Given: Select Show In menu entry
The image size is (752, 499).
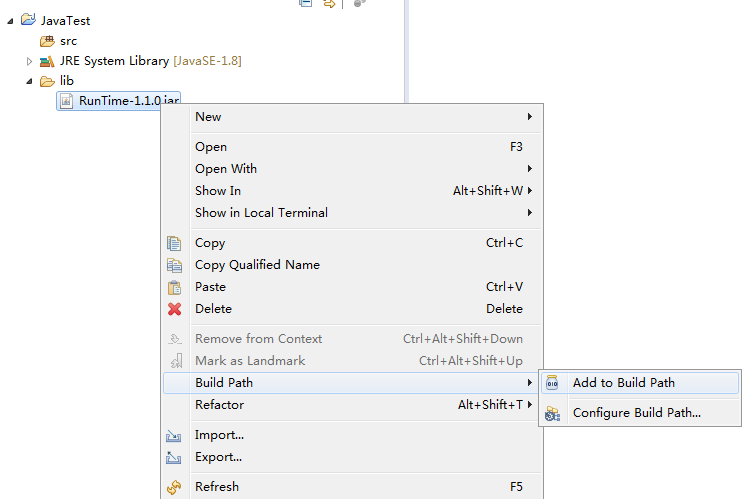Looking at the screenshot, I should (x=352, y=191).
